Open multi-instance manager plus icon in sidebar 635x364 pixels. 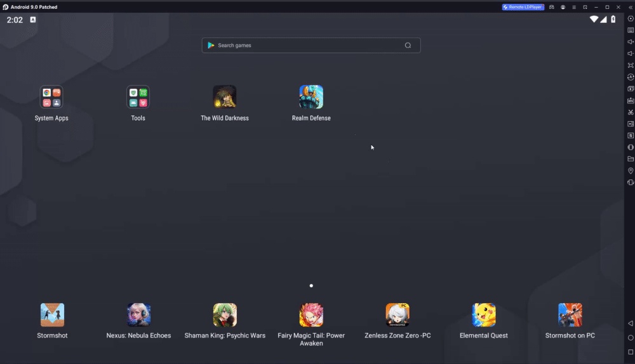(631, 89)
